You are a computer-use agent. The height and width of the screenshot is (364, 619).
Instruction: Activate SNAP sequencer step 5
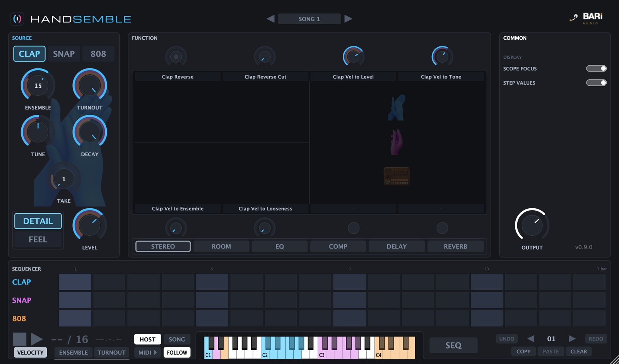pos(212,300)
